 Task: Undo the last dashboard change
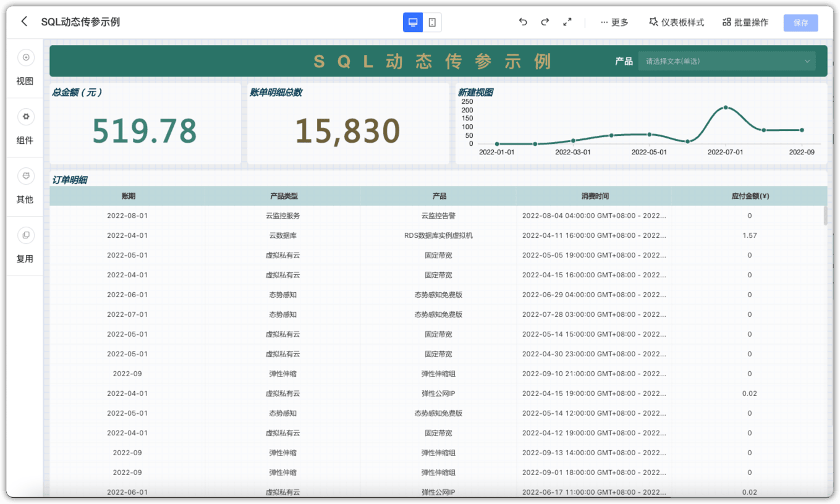pyautogui.click(x=523, y=22)
